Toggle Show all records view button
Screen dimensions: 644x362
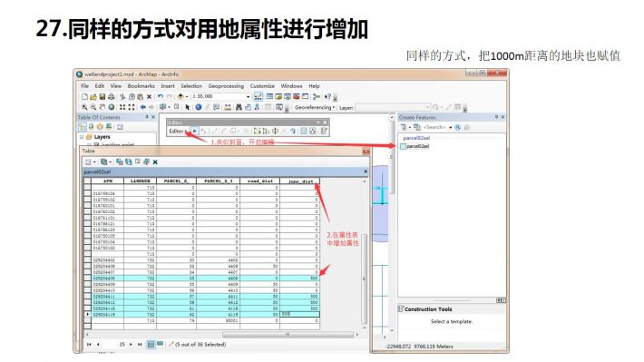pyautogui.click(x=151, y=345)
